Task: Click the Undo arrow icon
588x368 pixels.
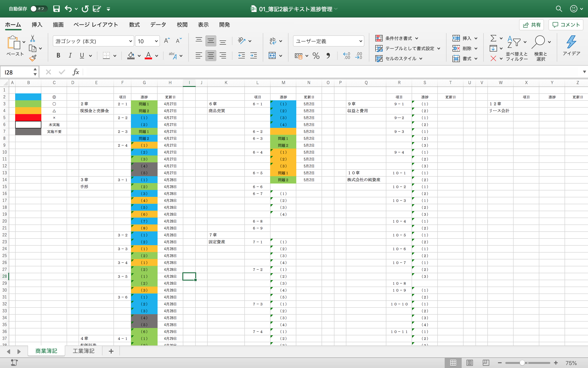Action: coord(68,9)
